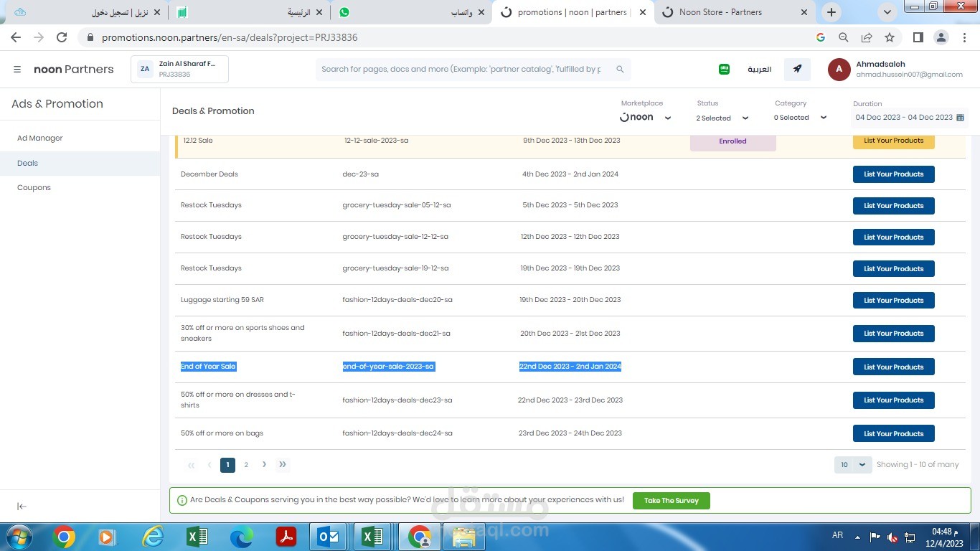Open the Chrome profile icon
980x551 pixels.
coord(942,37)
